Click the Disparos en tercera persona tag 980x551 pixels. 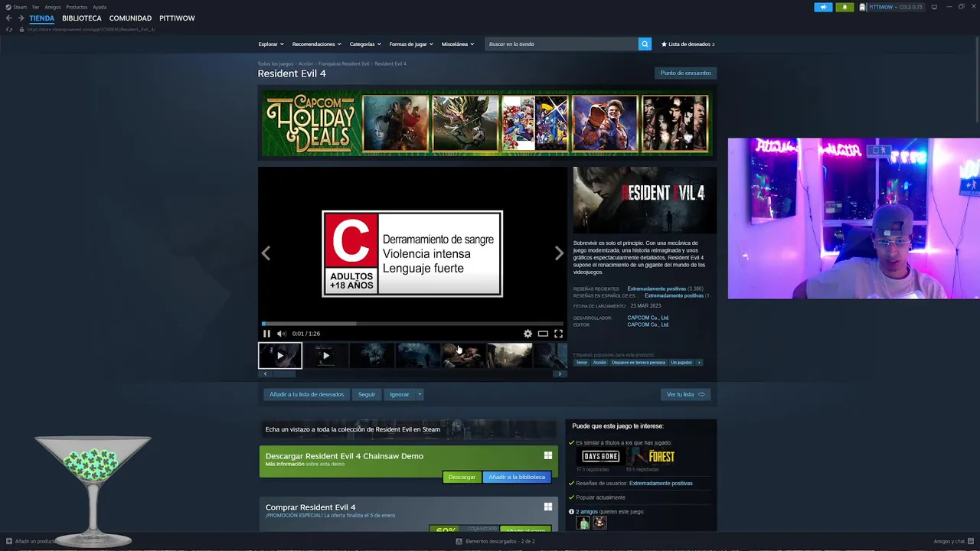pos(639,363)
